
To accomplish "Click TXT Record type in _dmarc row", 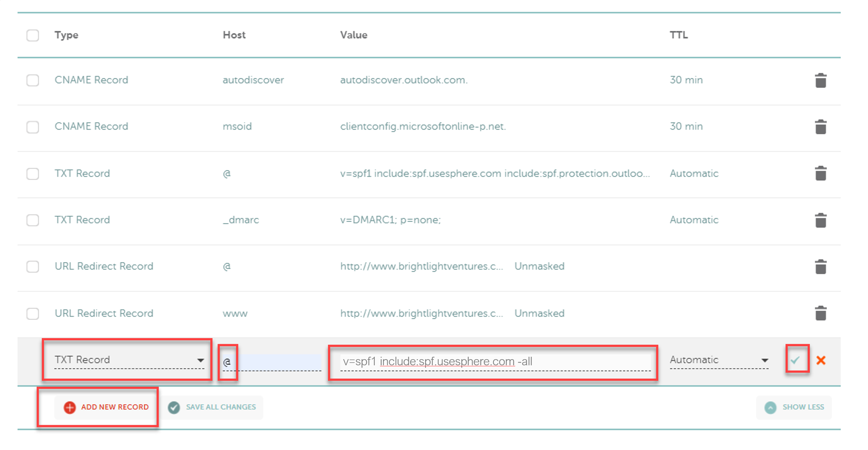I will coord(82,220).
